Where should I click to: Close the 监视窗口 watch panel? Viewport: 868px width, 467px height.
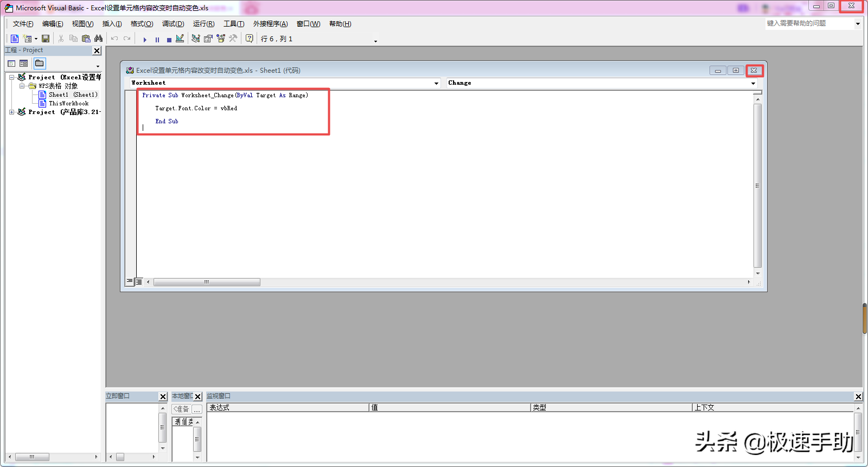point(858,397)
